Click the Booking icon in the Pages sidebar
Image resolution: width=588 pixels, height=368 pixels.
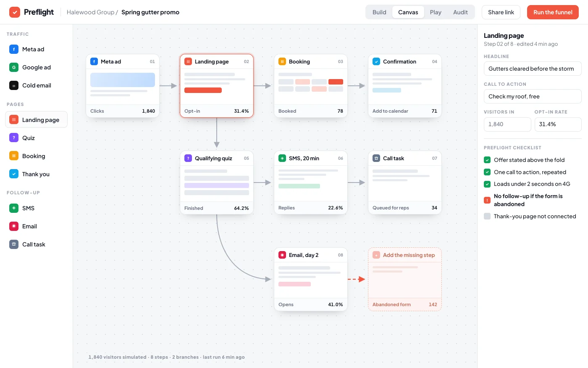14,156
